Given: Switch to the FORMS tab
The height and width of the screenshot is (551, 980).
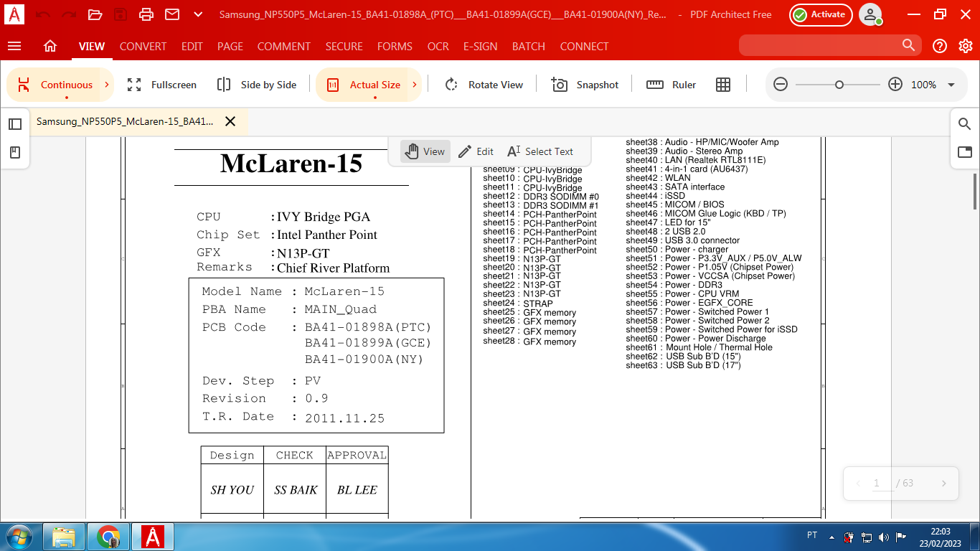Looking at the screenshot, I should [x=395, y=46].
